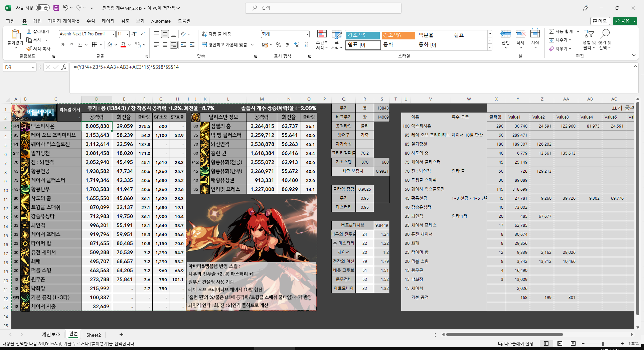This screenshot has width=644, height=350.
Task: Expand the cell styles gallery
Action: pyautogui.click(x=490, y=47)
